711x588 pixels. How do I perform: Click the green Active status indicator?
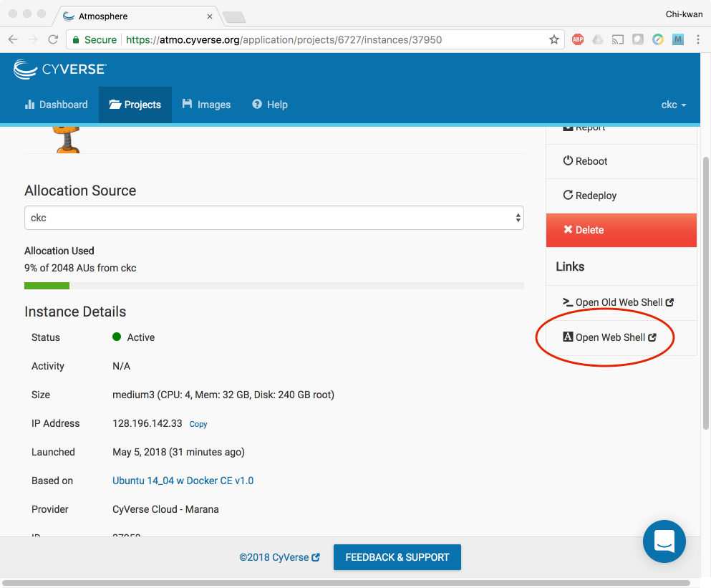point(117,337)
